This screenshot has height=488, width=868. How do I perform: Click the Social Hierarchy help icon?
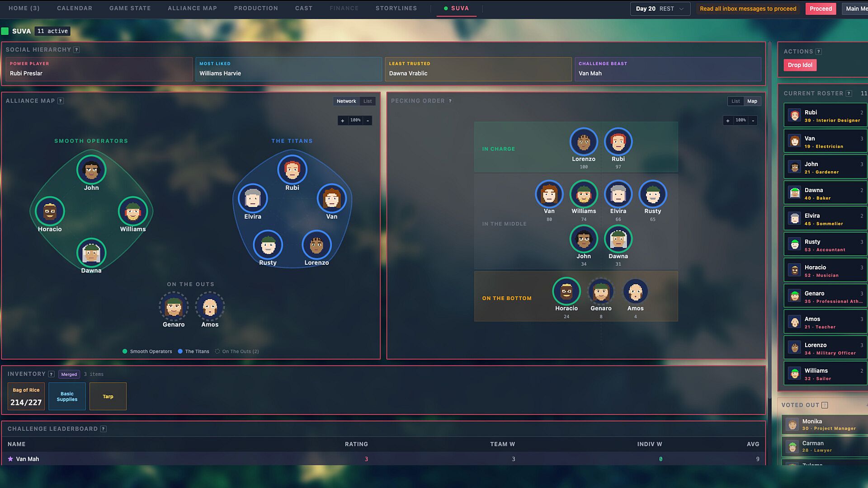pyautogui.click(x=76, y=50)
